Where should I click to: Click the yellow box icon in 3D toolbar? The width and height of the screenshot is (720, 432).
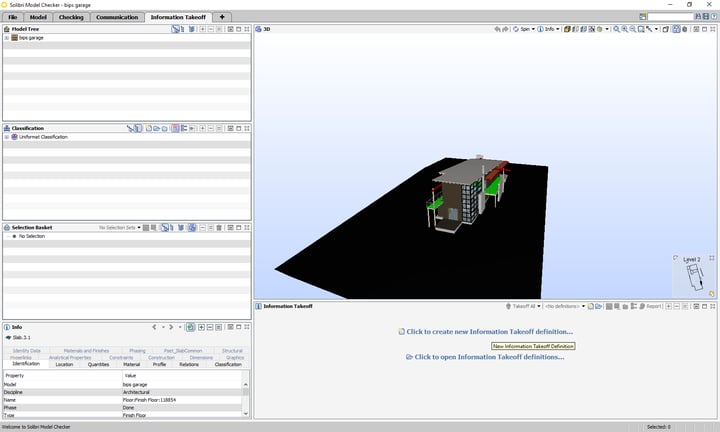coord(567,29)
